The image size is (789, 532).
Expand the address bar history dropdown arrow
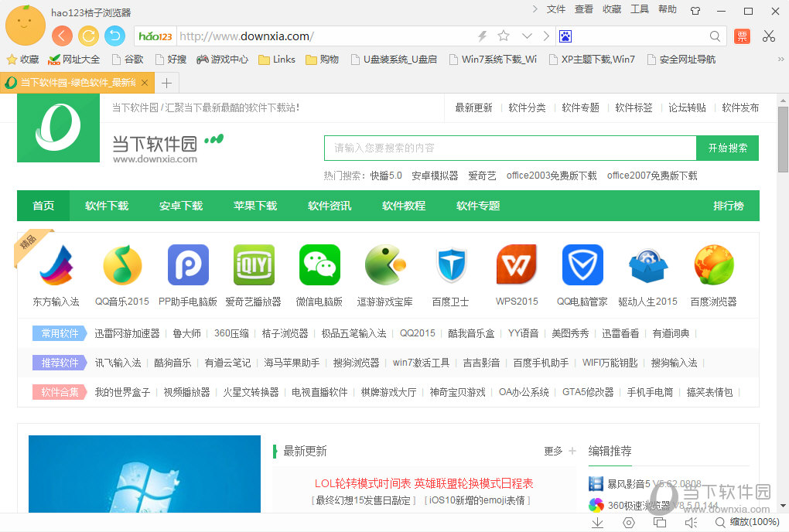pyautogui.click(x=527, y=36)
